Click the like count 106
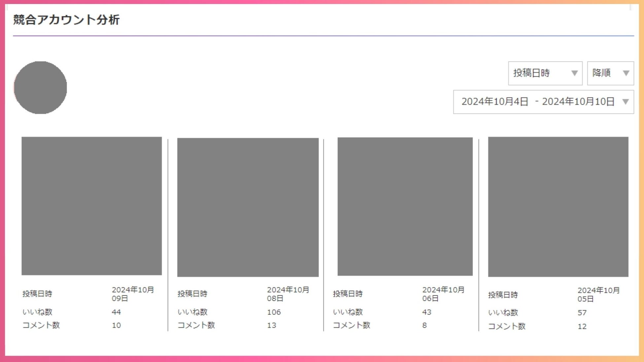The height and width of the screenshot is (362, 644). click(274, 312)
